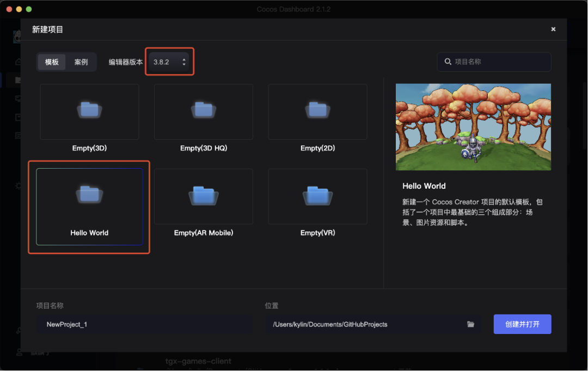Viewport: 588px width, 371px height.
Task: Switch to the 案例 tab
Action: pos(81,62)
